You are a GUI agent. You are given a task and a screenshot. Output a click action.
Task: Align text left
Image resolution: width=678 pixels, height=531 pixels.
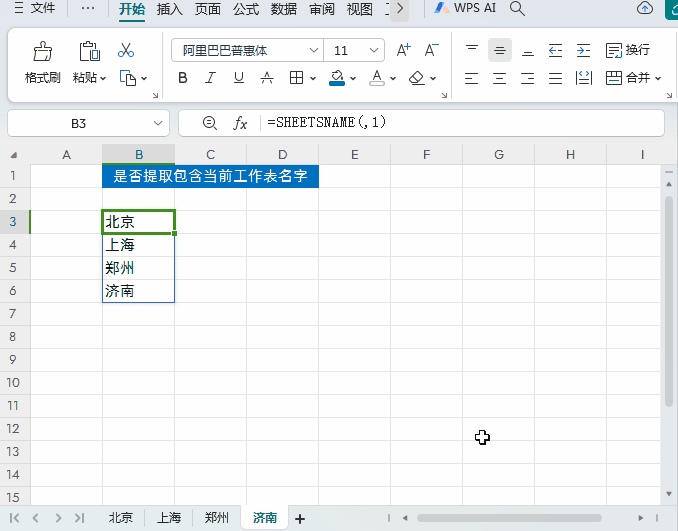tap(471, 78)
